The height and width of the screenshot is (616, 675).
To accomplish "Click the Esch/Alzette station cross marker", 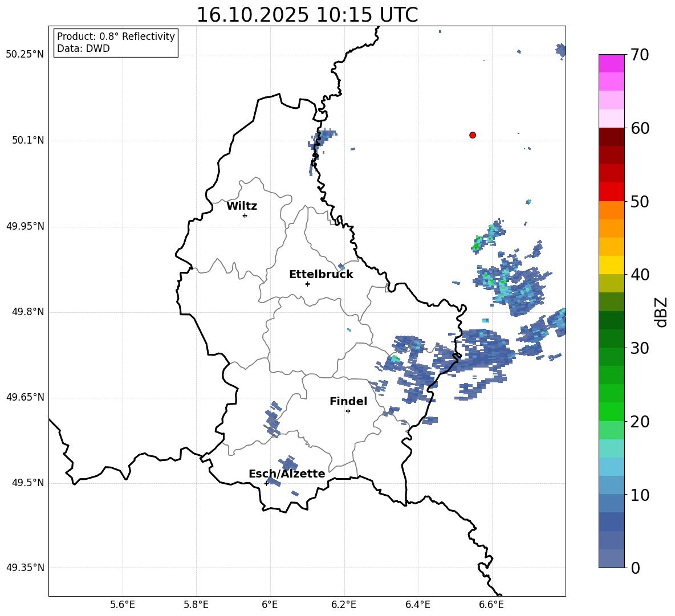I will [266, 483].
